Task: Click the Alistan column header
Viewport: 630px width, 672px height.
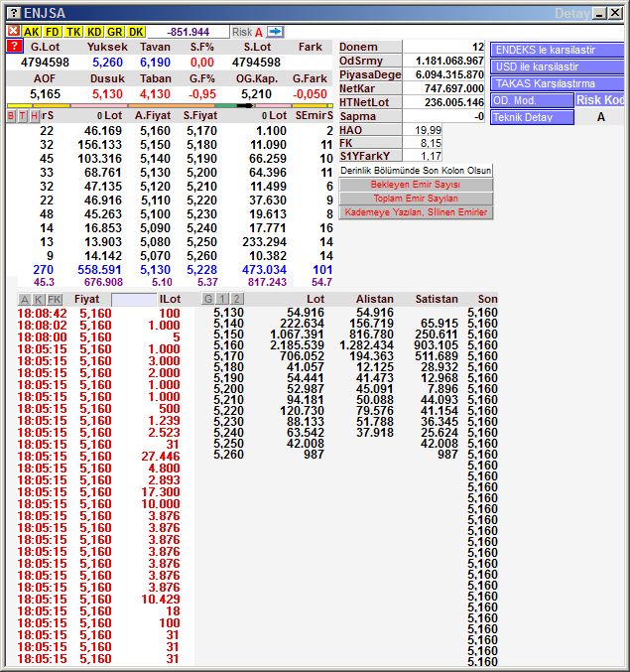Action: pos(375,299)
